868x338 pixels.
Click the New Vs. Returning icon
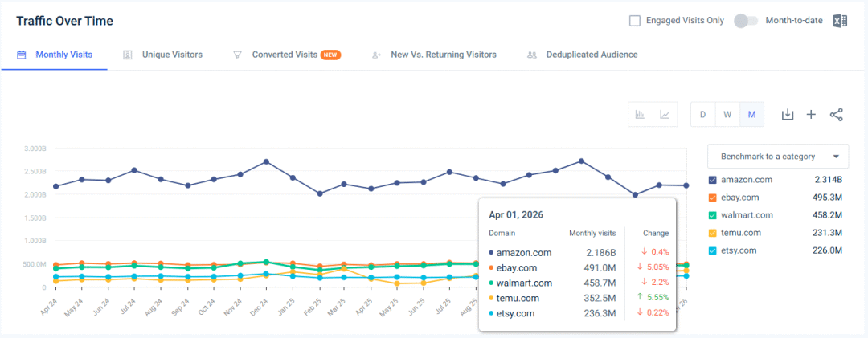[376, 55]
